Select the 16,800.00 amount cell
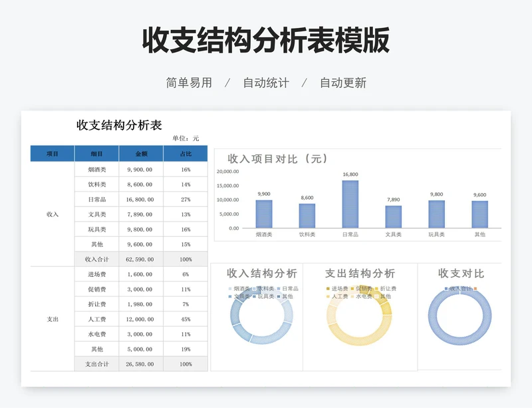 click(x=141, y=199)
